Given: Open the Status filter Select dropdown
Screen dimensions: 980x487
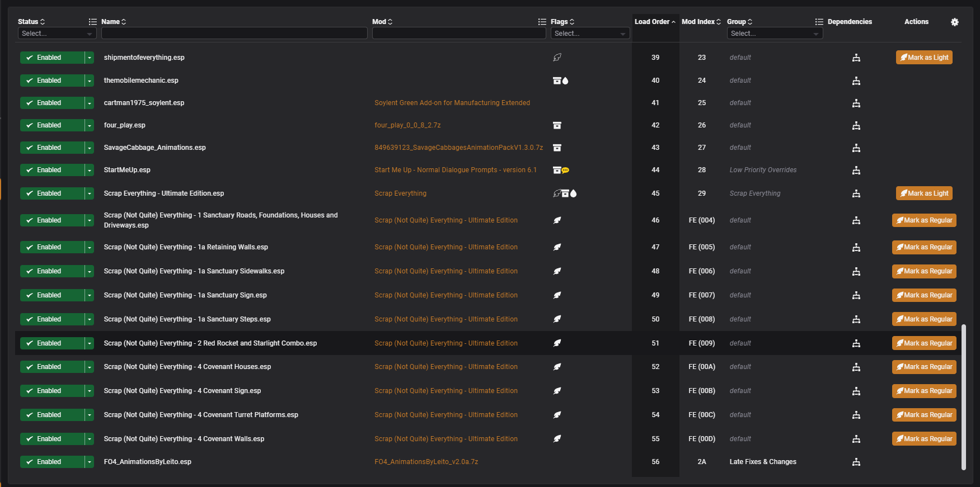Looking at the screenshot, I should click(x=57, y=34).
